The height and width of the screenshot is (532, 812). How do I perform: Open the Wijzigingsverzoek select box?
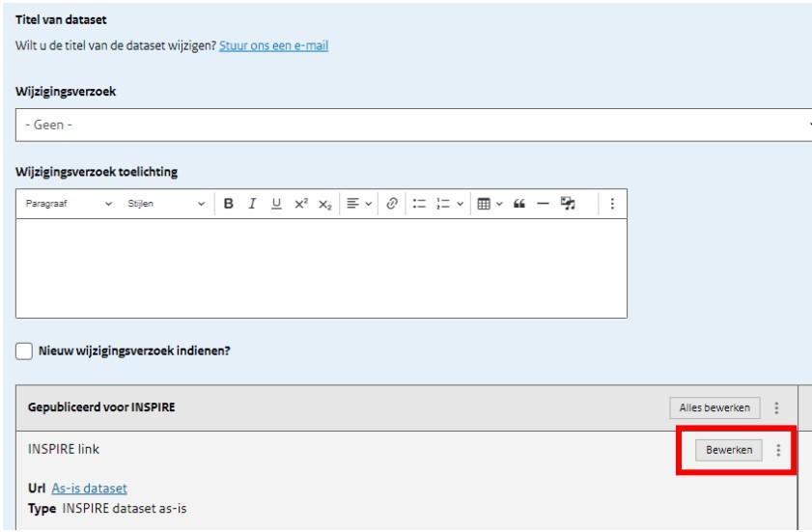click(413, 125)
